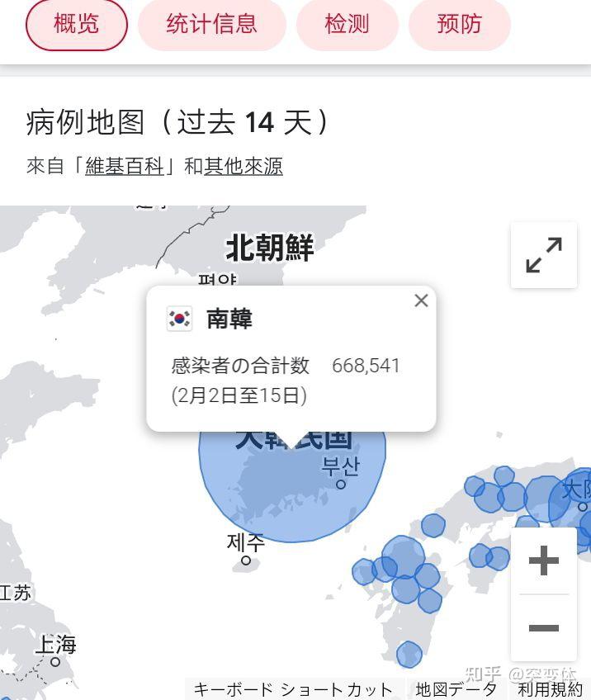The image size is (591, 700).
Task: Zoom in on the map
Action: point(544,560)
